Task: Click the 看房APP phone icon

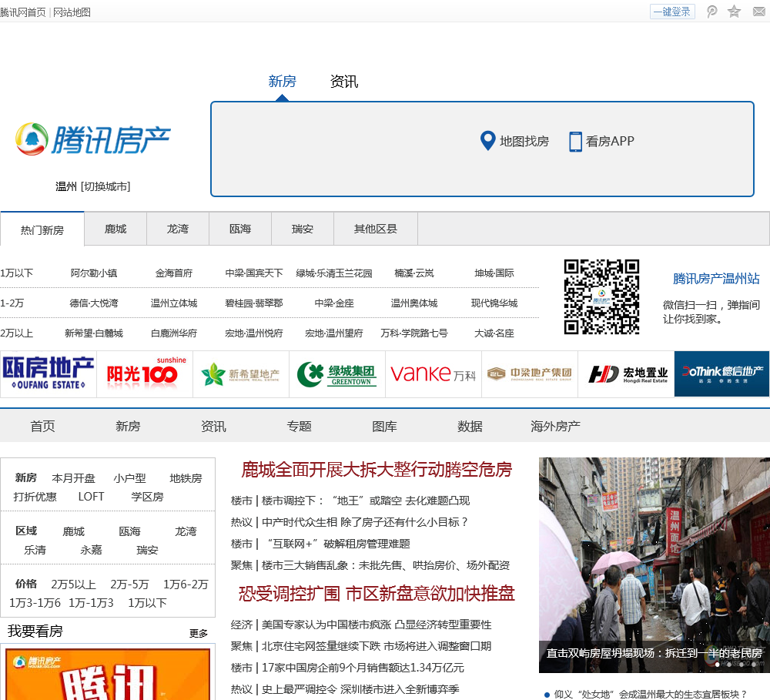Action: (x=575, y=142)
